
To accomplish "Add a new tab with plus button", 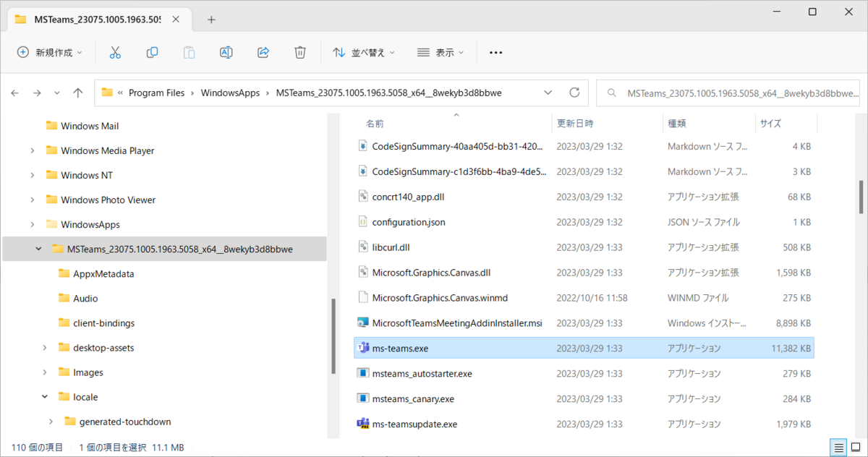I will click(211, 20).
